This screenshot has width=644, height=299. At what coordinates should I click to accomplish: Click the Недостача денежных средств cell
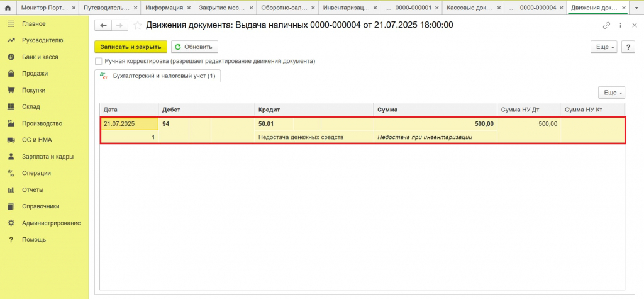pyautogui.click(x=314, y=137)
